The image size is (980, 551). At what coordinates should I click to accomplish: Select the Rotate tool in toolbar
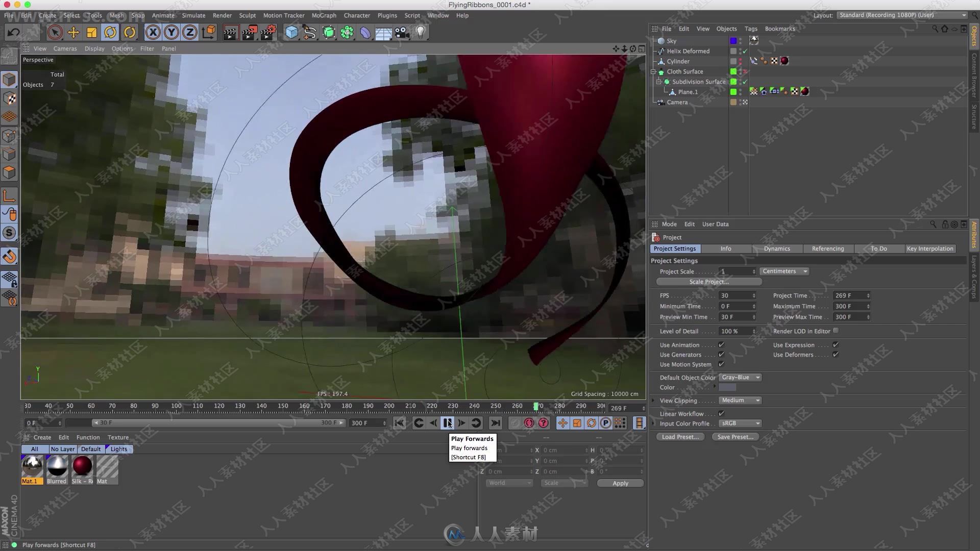[x=111, y=32]
